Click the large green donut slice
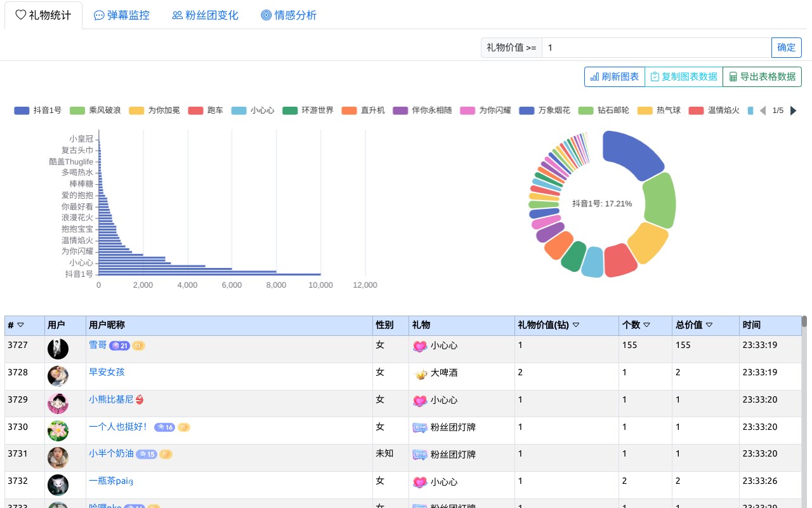This screenshot has height=508, width=812. click(x=660, y=200)
